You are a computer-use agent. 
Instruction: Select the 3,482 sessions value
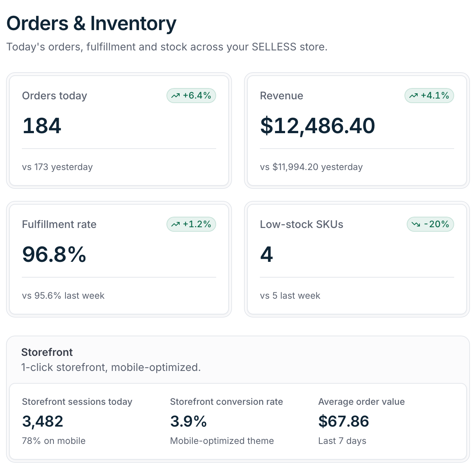(43, 421)
